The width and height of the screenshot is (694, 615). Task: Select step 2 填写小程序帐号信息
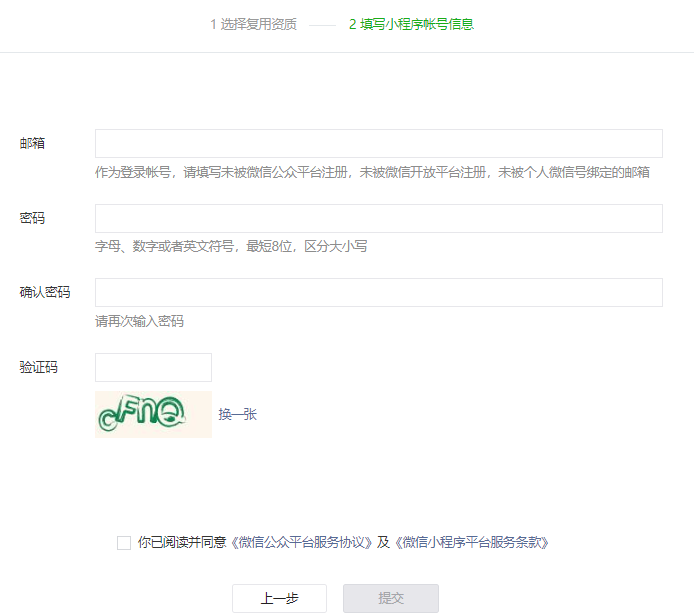tap(411, 24)
